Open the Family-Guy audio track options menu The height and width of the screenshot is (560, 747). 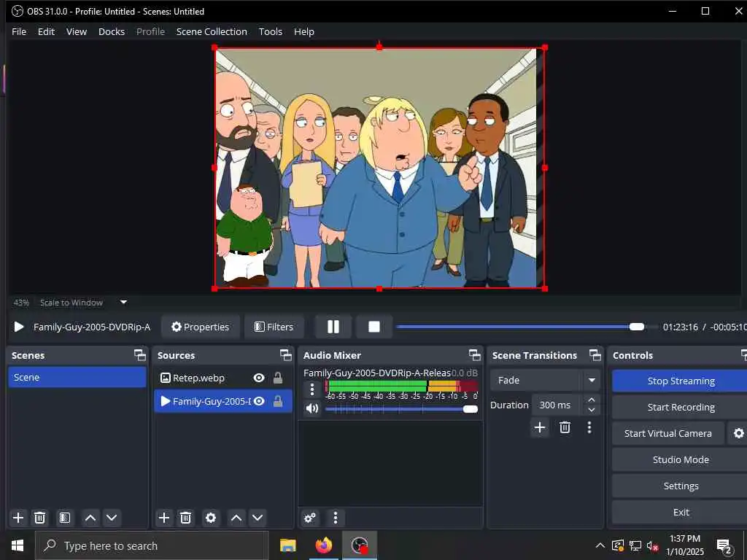click(x=312, y=389)
